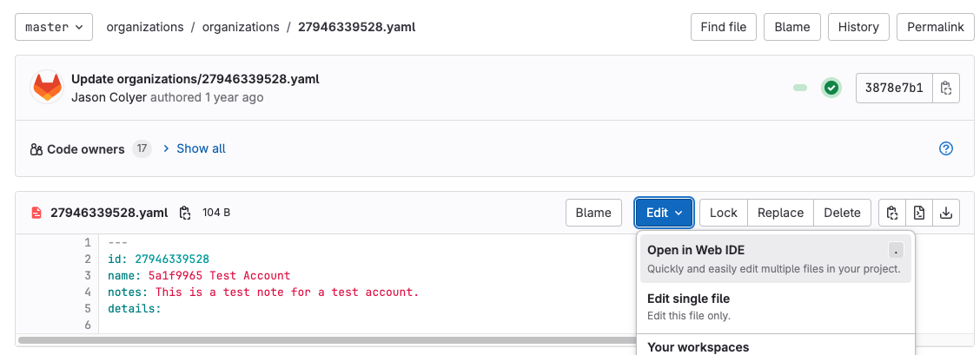Click the green pipeline passed icon
Screen dimensions: 980x355
click(831, 88)
